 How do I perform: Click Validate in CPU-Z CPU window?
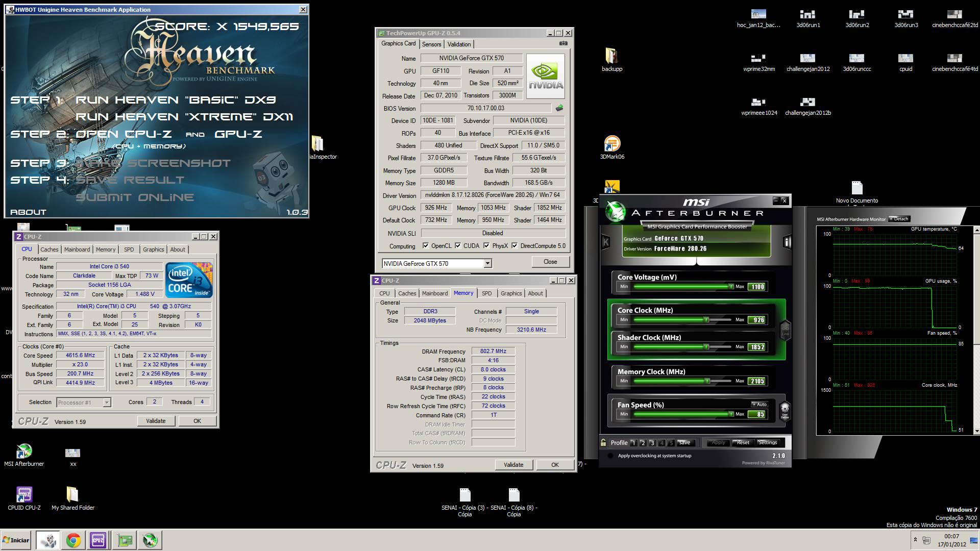pos(156,421)
